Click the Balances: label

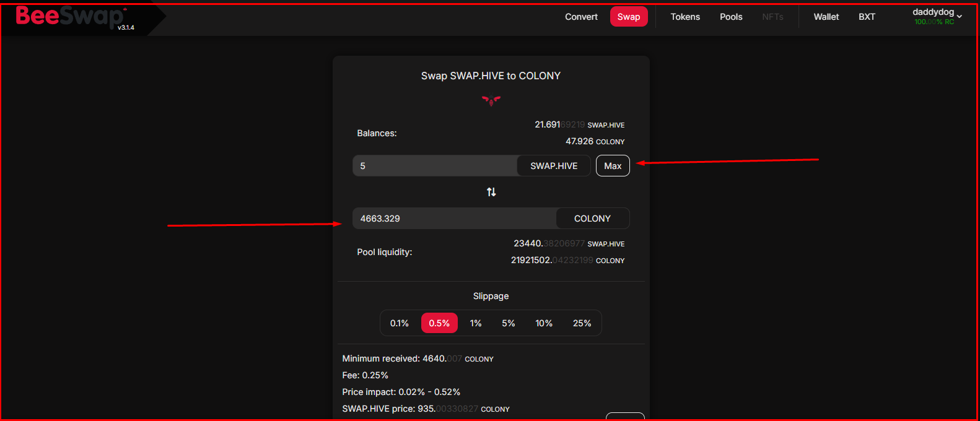[x=377, y=133]
